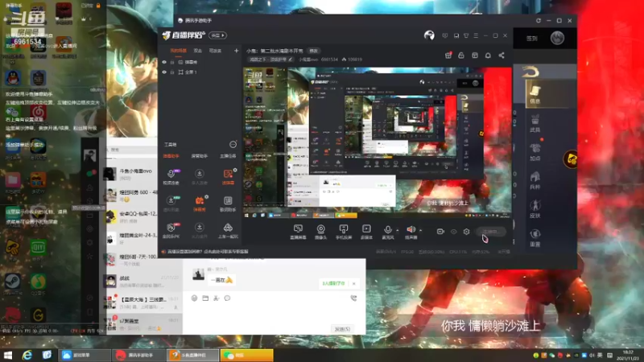Click the speaker icon in bottom bar
Viewport: 644px width, 362px height.
(411, 230)
